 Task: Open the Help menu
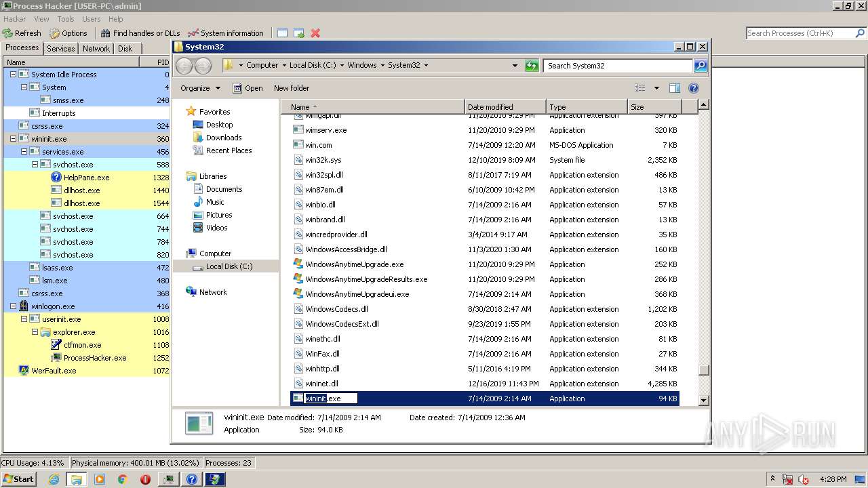click(116, 19)
